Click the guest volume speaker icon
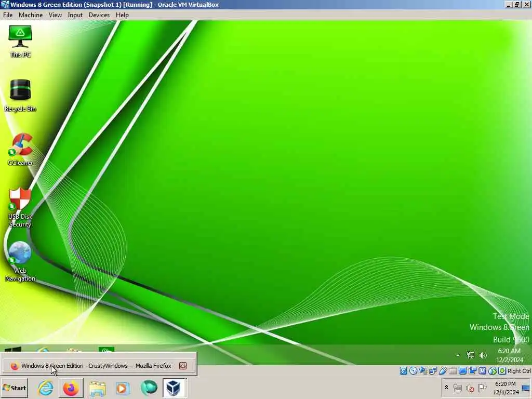The height and width of the screenshot is (399, 532). point(483,355)
